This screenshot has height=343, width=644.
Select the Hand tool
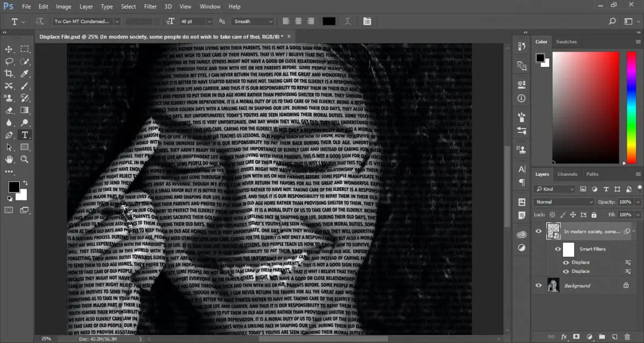click(8, 159)
